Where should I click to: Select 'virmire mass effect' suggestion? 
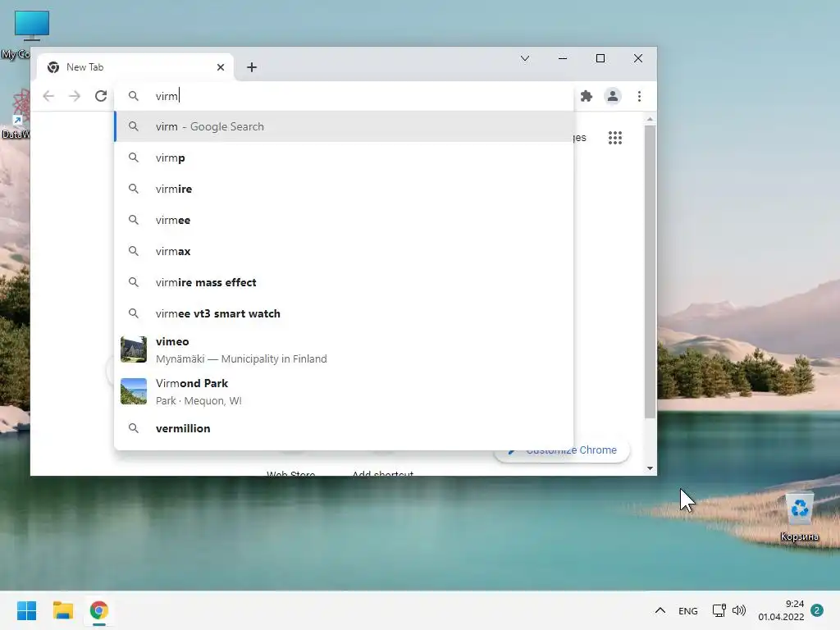(344, 282)
